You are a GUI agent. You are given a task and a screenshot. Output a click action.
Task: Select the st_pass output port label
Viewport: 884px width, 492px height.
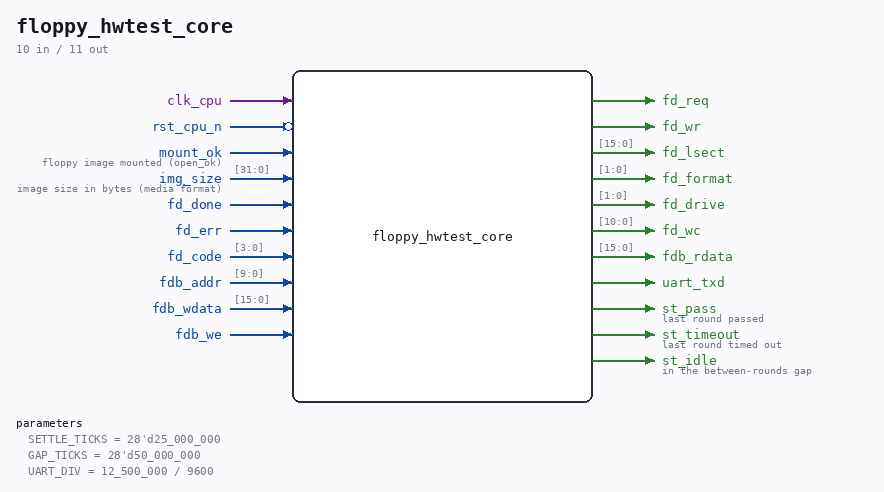coord(689,308)
